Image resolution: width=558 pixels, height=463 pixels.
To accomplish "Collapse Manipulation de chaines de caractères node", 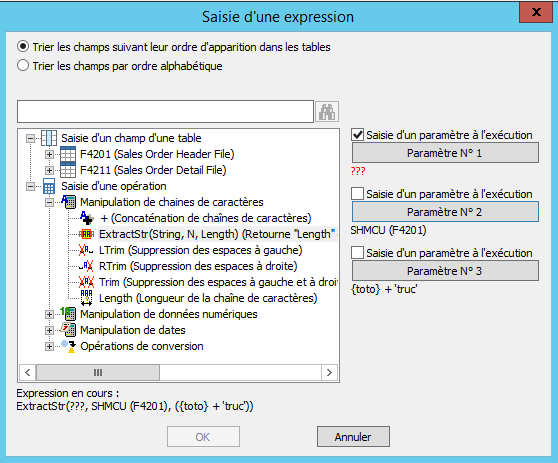I will [x=49, y=202].
